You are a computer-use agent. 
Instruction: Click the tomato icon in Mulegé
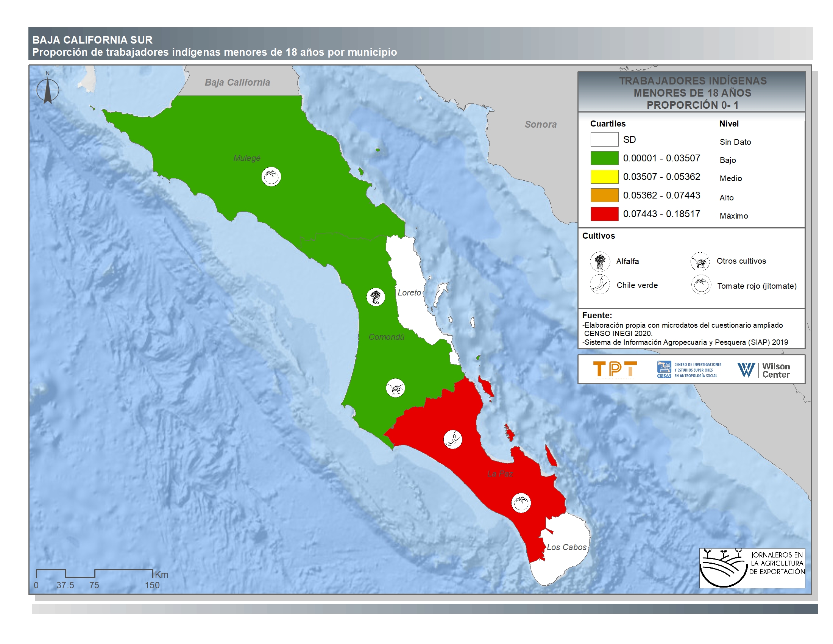click(x=271, y=177)
